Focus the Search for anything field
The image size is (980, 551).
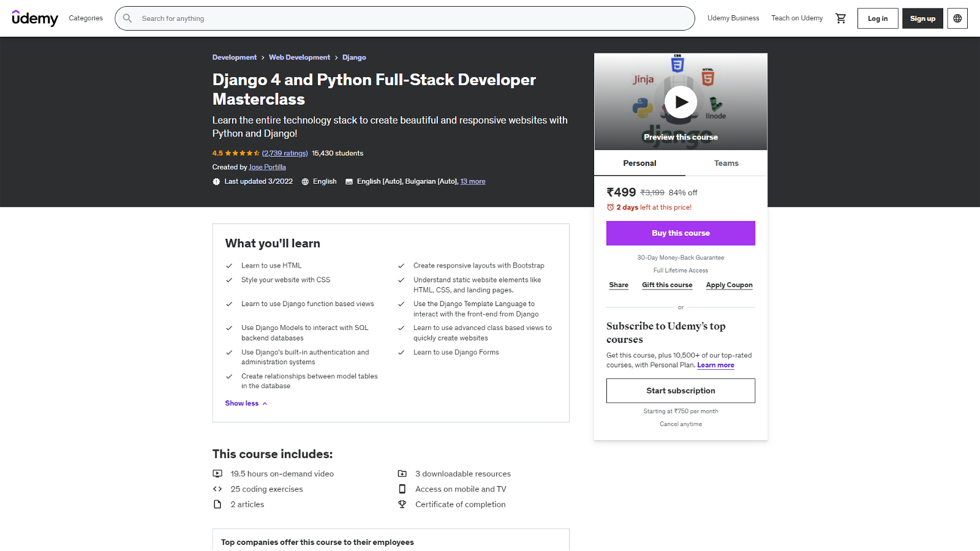click(x=405, y=18)
